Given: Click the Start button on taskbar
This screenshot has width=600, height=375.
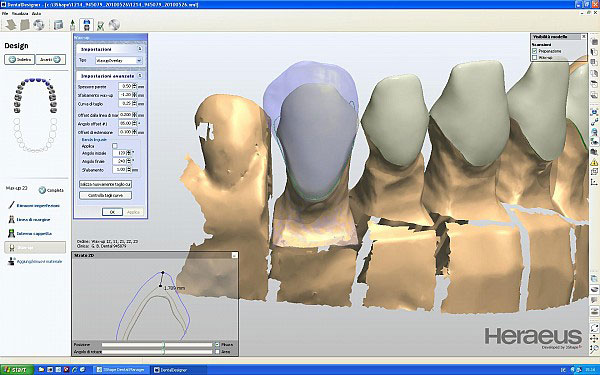Looking at the screenshot, I should [16, 370].
